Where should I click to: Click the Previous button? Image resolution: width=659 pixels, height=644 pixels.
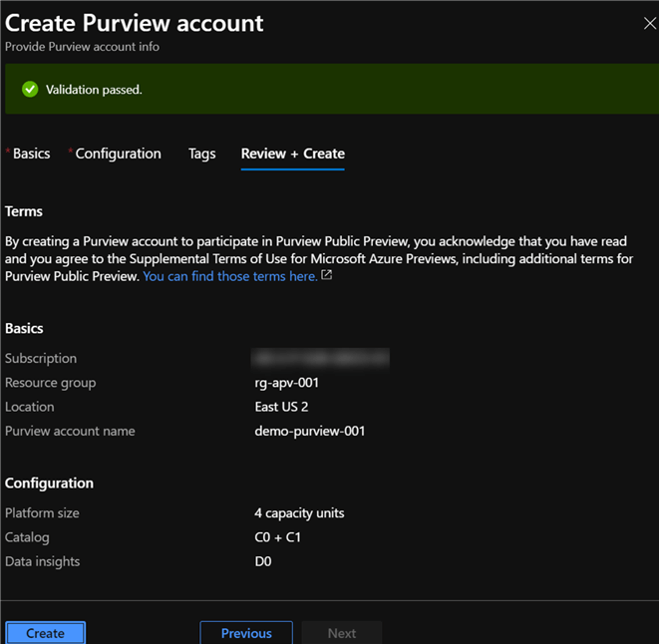246,633
